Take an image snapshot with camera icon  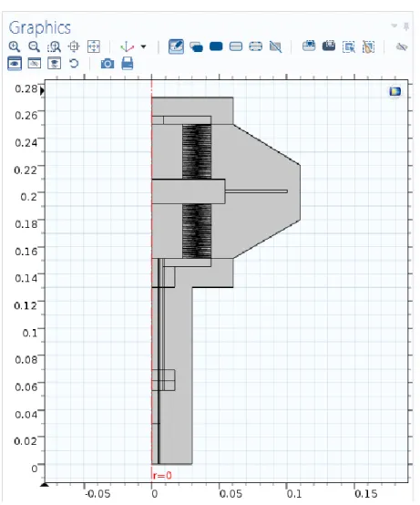[108, 64]
